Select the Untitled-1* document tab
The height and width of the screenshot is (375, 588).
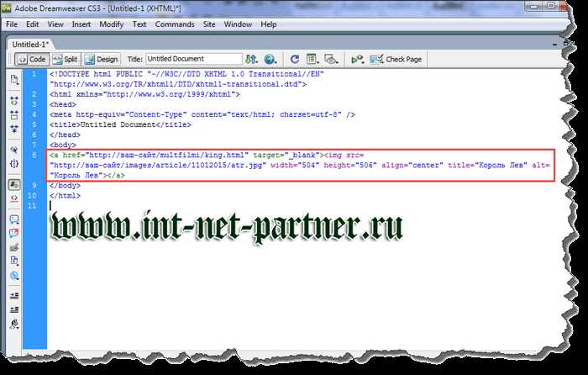[30, 45]
